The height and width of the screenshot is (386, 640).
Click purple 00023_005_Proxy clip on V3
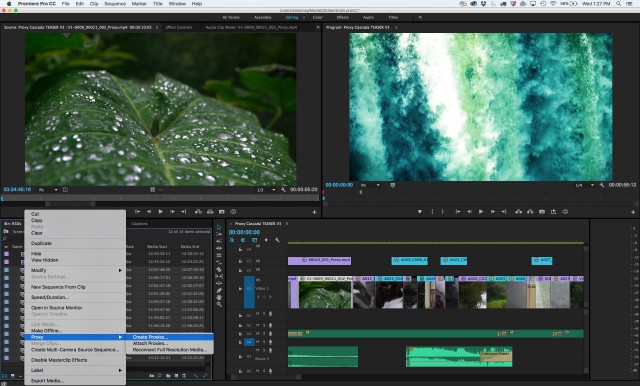click(319, 260)
